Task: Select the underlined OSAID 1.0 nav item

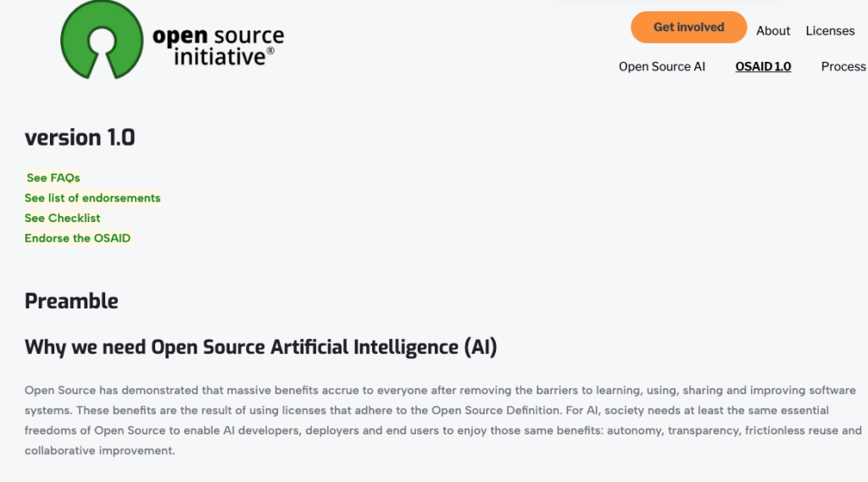Action: click(x=763, y=67)
